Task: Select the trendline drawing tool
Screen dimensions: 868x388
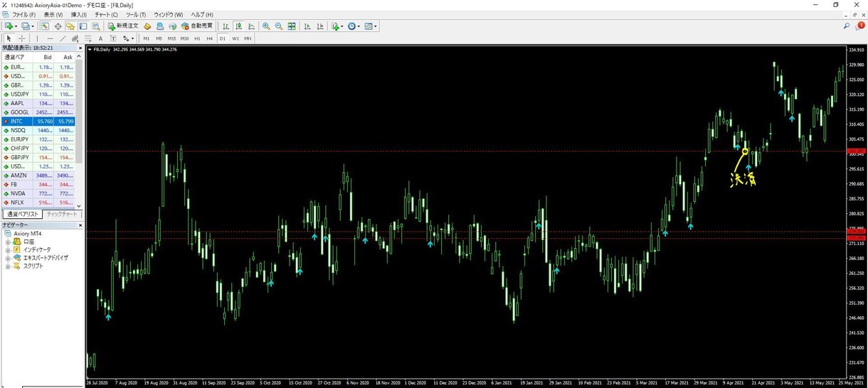Action: pyautogui.click(x=63, y=38)
